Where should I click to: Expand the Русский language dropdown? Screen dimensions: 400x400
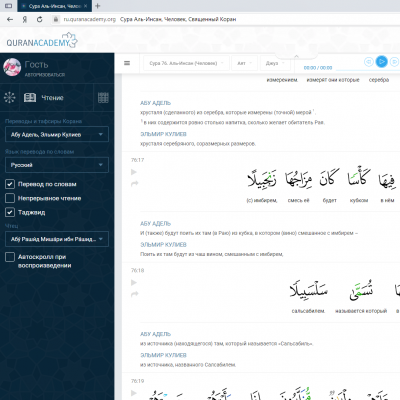click(x=57, y=165)
